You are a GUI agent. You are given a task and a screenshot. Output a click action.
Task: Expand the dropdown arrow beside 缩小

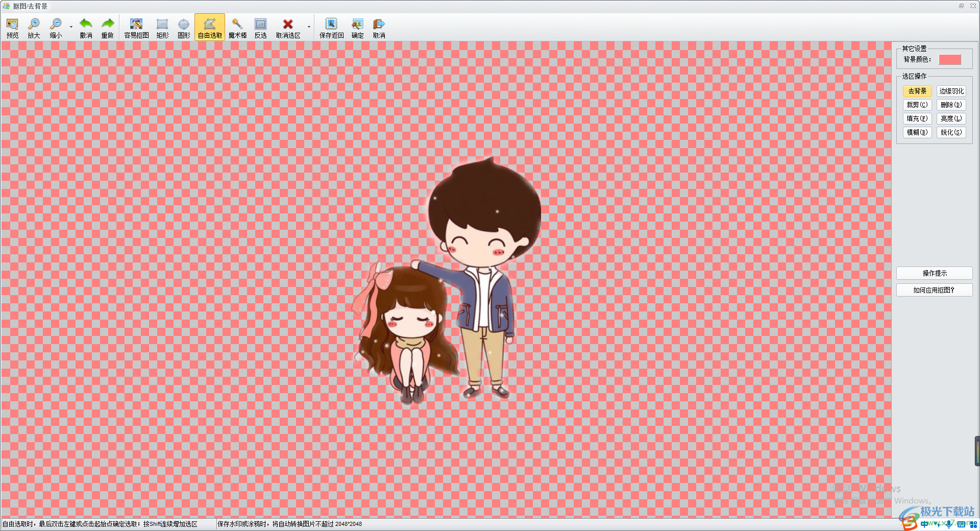pos(71,27)
